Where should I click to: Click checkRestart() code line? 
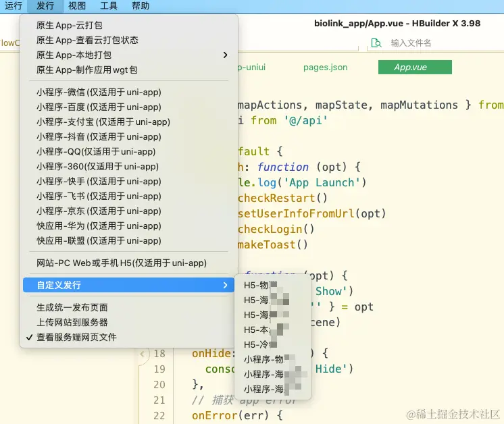click(x=282, y=198)
